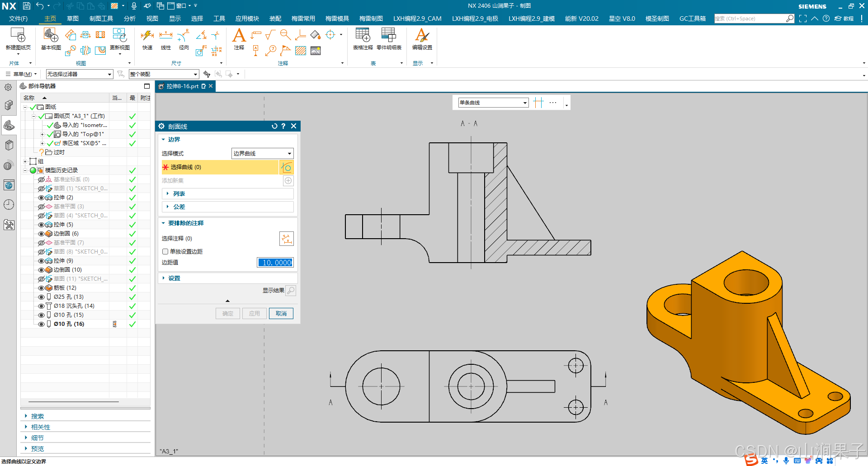This screenshot has height=466, width=868.
Task: Switch to the 制图工具 ribbon tab
Action: (101, 19)
